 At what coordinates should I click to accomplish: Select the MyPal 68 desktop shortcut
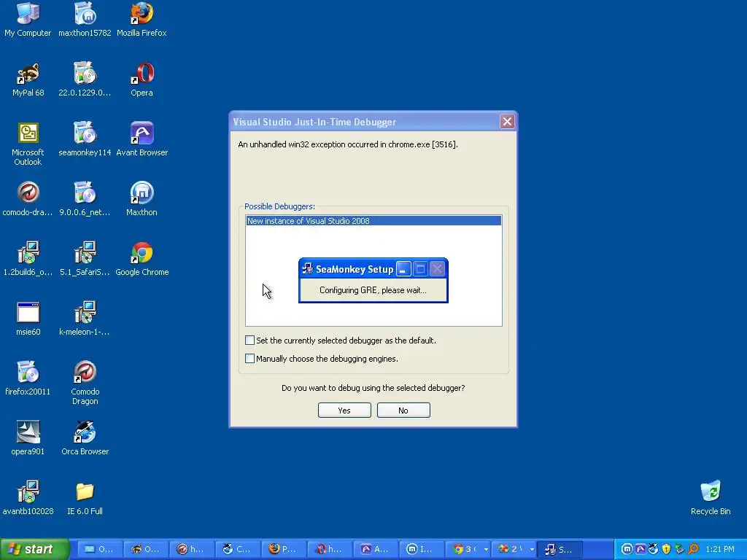point(28,79)
